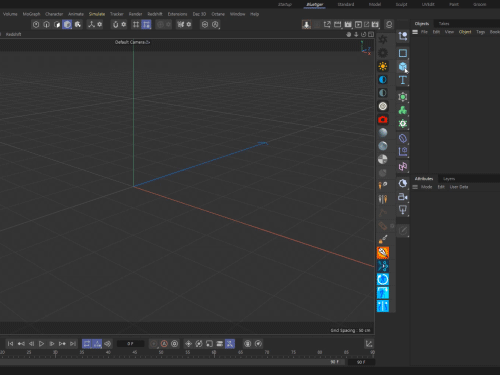Click the end frame field showing 90 F
500x375 pixels.
click(x=361, y=362)
